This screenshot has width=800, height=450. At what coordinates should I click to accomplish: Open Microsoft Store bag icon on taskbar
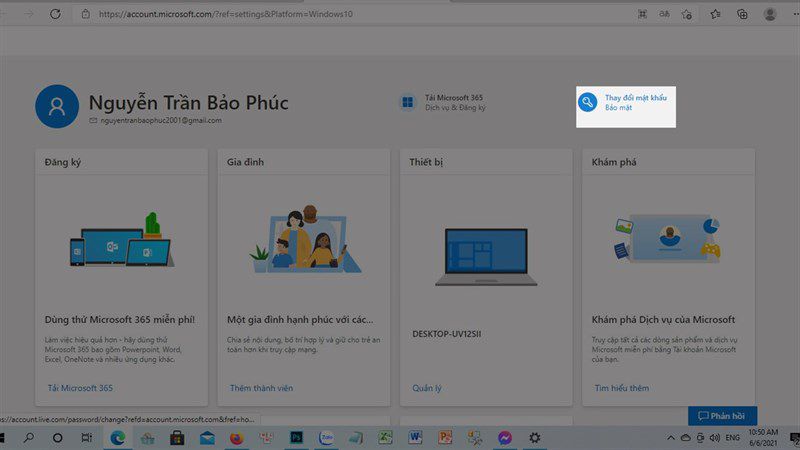tap(177, 438)
